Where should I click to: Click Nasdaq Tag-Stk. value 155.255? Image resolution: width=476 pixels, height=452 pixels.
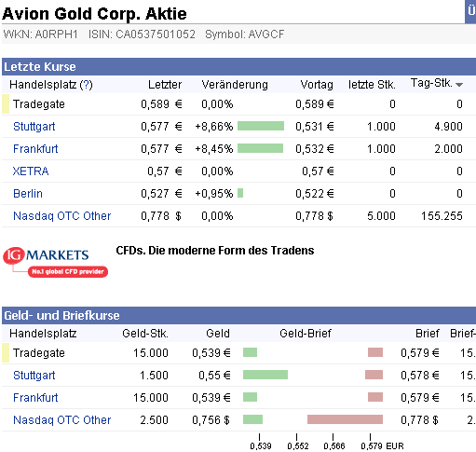[x=442, y=216]
